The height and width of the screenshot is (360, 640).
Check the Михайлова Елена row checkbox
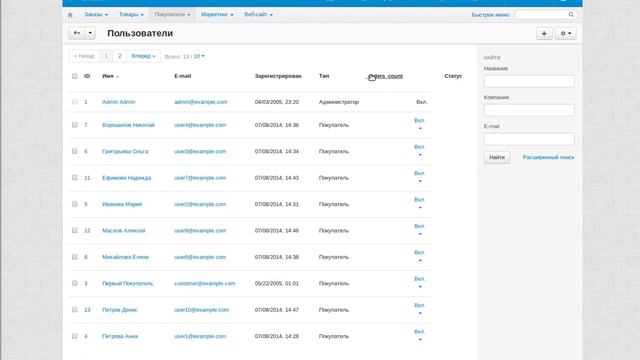(x=74, y=257)
